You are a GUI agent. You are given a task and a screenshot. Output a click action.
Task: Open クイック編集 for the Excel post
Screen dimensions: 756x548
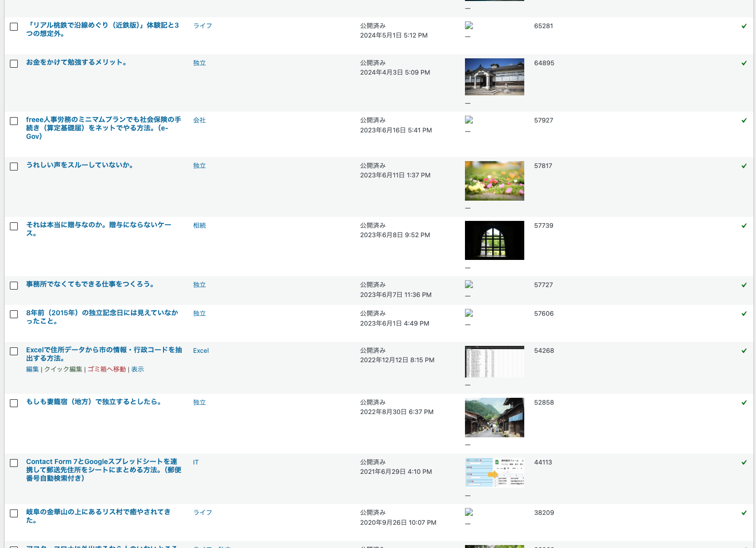click(63, 369)
